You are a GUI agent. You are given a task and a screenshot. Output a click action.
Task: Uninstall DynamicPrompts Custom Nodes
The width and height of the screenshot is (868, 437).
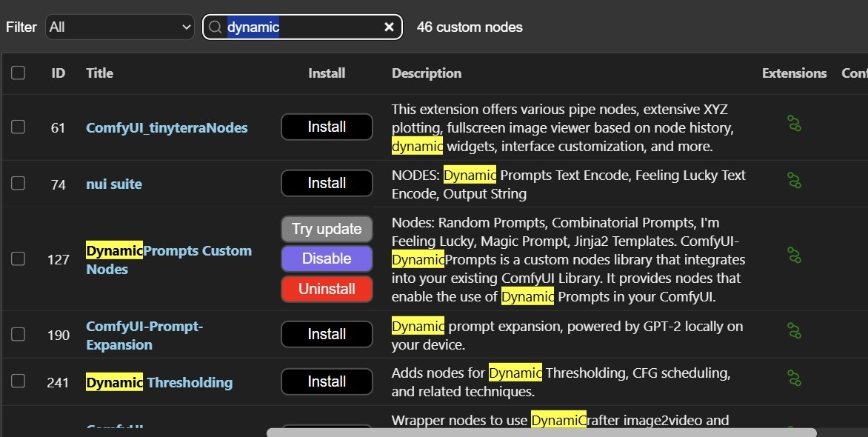(x=327, y=289)
